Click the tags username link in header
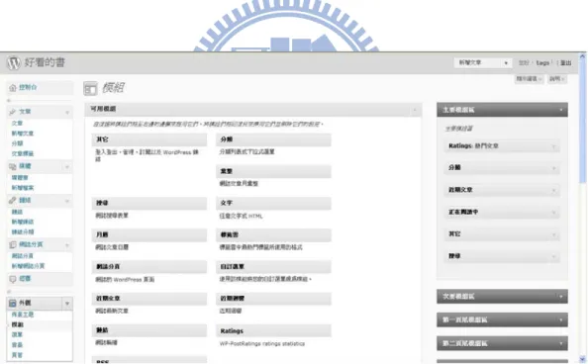The height and width of the screenshot is (364, 588). click(x=542, y=63)
